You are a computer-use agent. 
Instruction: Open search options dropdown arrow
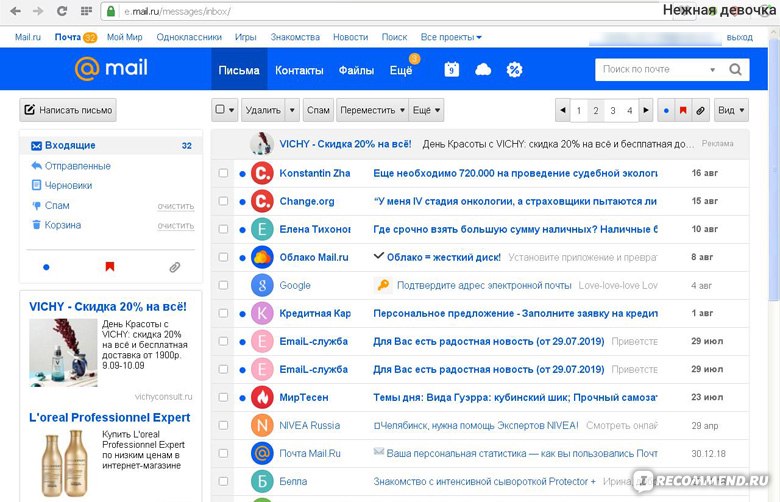click(x=712, y=70)
